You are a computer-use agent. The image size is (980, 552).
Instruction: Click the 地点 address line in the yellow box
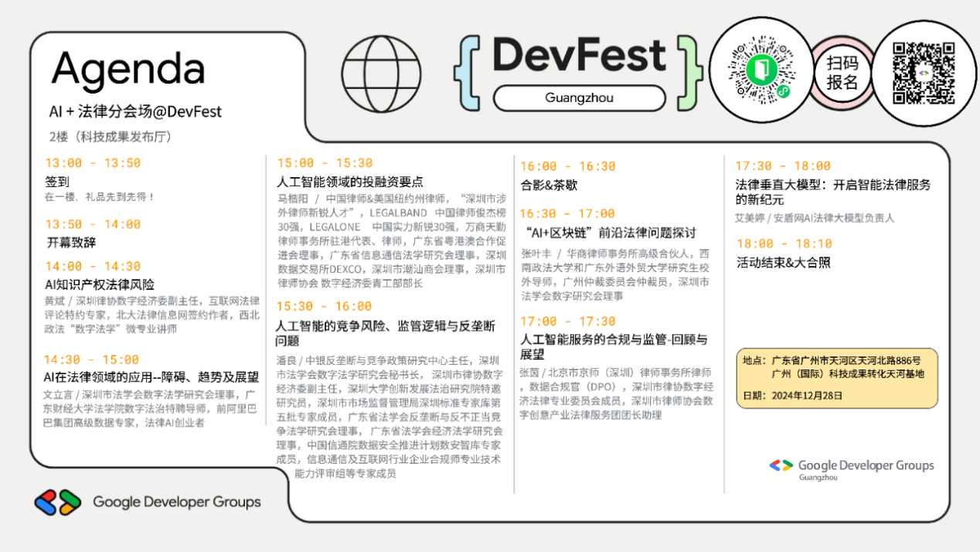click(833, 367)
